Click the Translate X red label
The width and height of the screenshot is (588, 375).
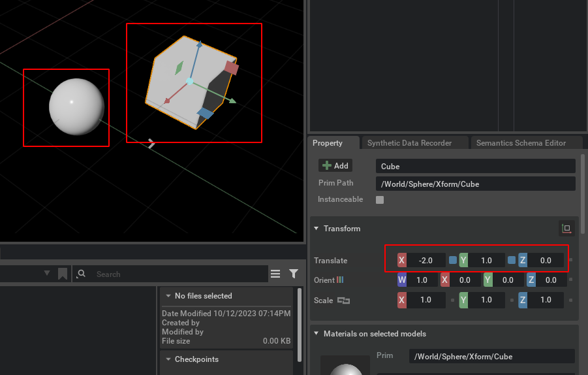[401, 260]
